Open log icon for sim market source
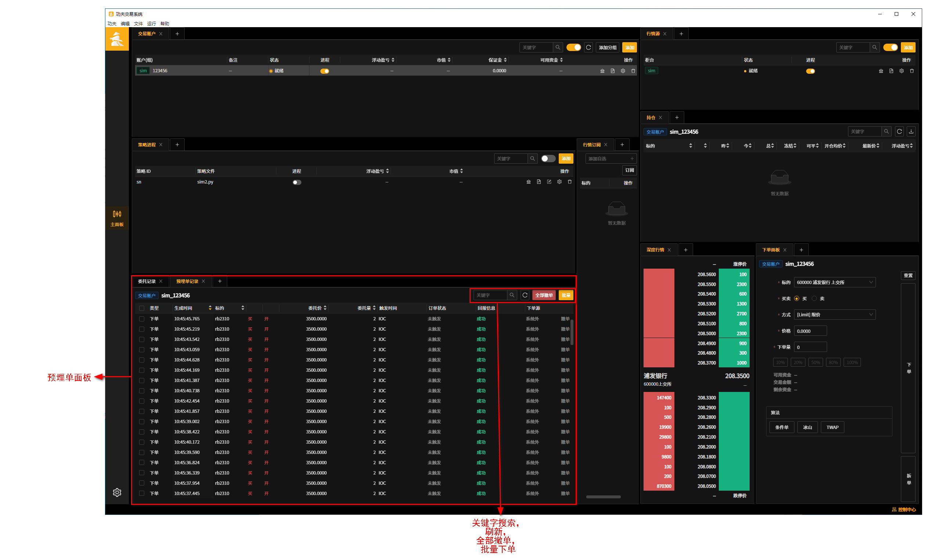Screen dimensions: 942x560 891,71
